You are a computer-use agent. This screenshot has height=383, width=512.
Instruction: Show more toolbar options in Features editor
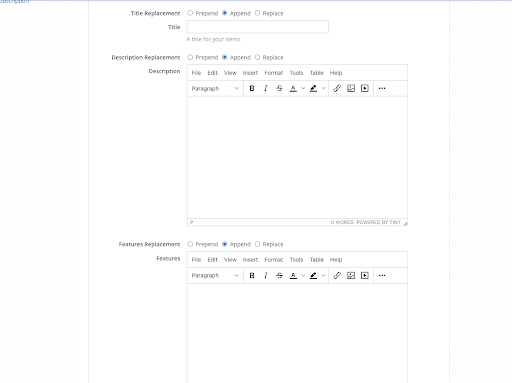pos(382,275)
